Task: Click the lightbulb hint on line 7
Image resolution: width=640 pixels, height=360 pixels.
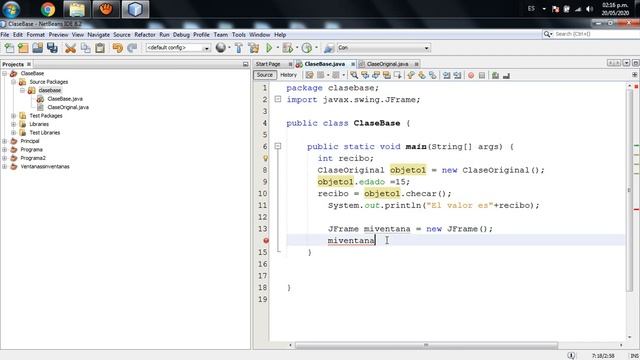Action: coord(265,158)
